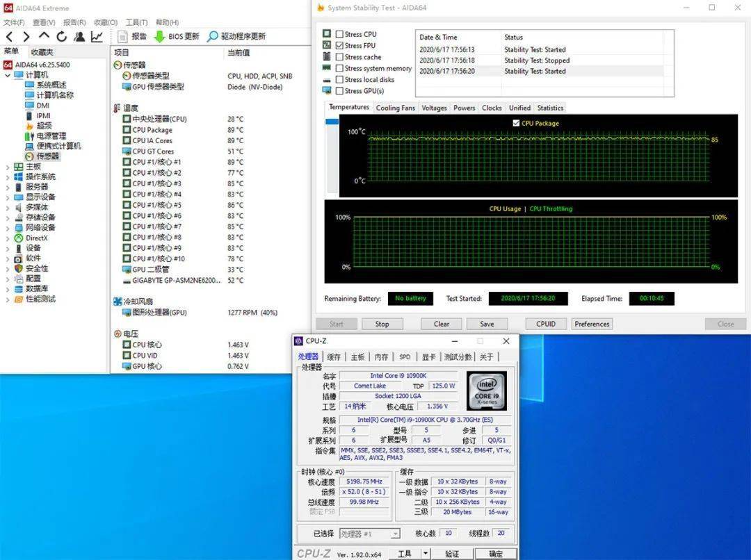
Task: Enable the Stress CPU checkbox
Action: point(339,34)
